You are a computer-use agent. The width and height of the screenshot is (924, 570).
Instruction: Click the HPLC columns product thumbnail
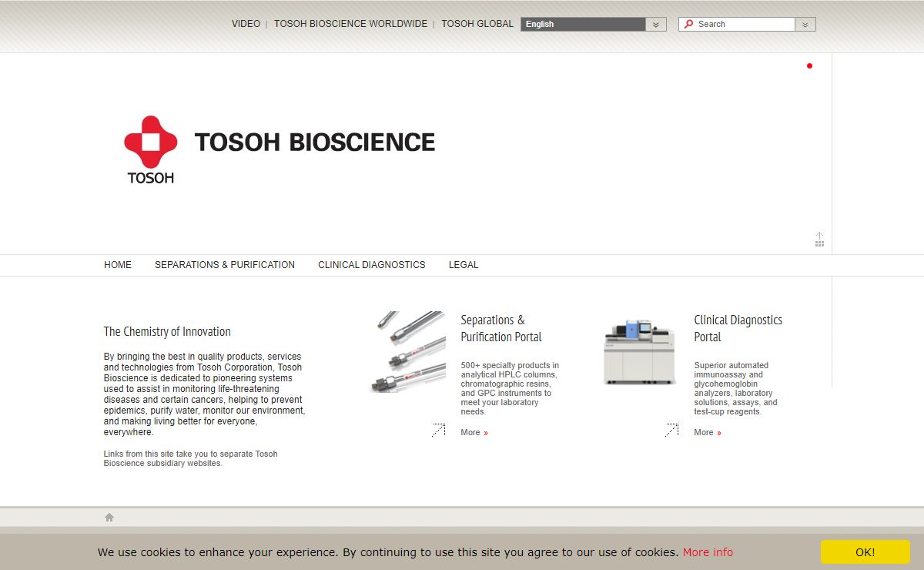[x=408, y=352]
